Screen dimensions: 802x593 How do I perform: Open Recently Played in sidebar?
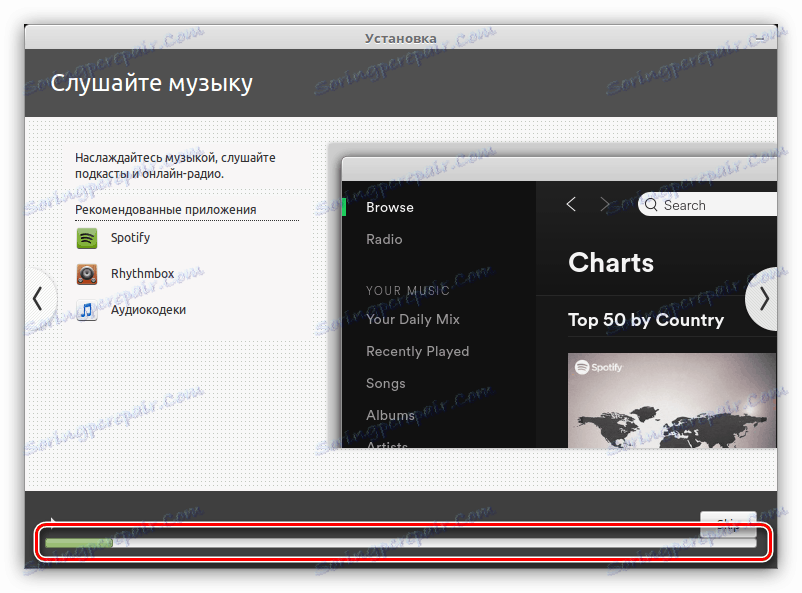point(417,352)
